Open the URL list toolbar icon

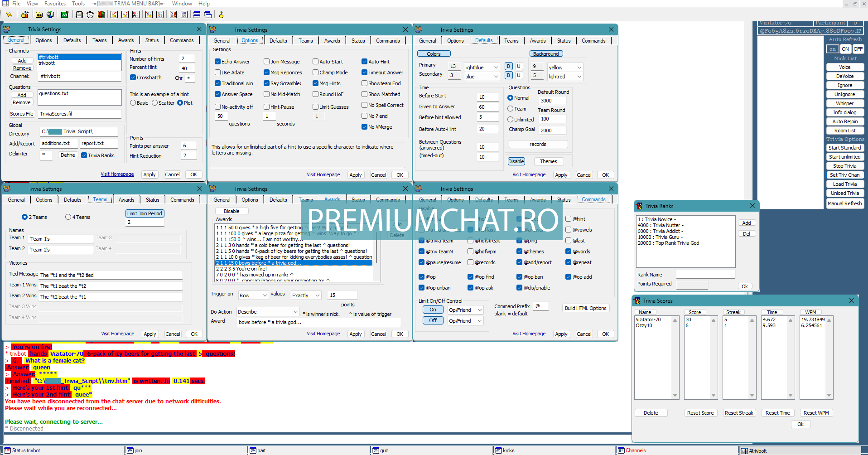tap(184, 15)
